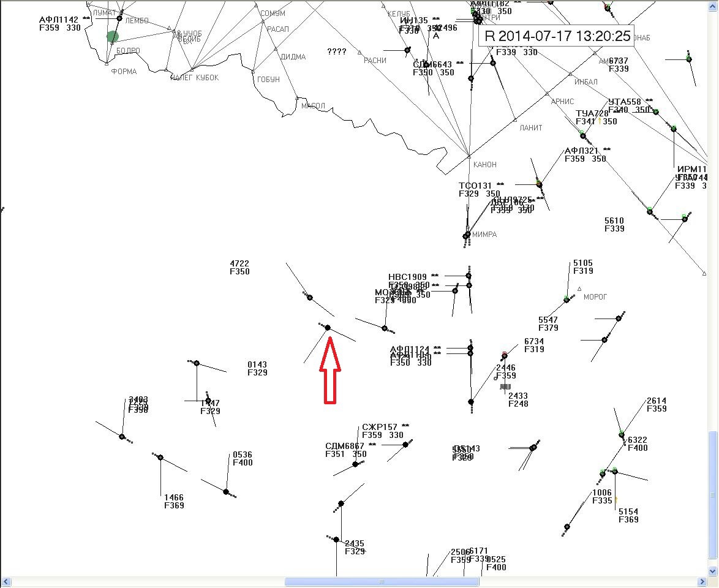
Task: Select the 6322 F400 track label
Action: click(x=638, y=443)
